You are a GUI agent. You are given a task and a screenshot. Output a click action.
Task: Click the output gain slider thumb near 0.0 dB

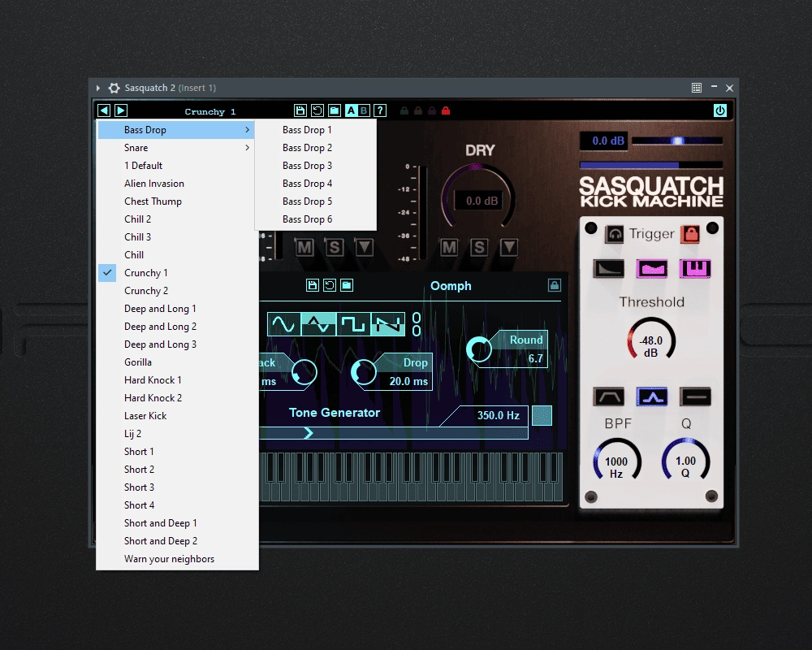point(677,141)
